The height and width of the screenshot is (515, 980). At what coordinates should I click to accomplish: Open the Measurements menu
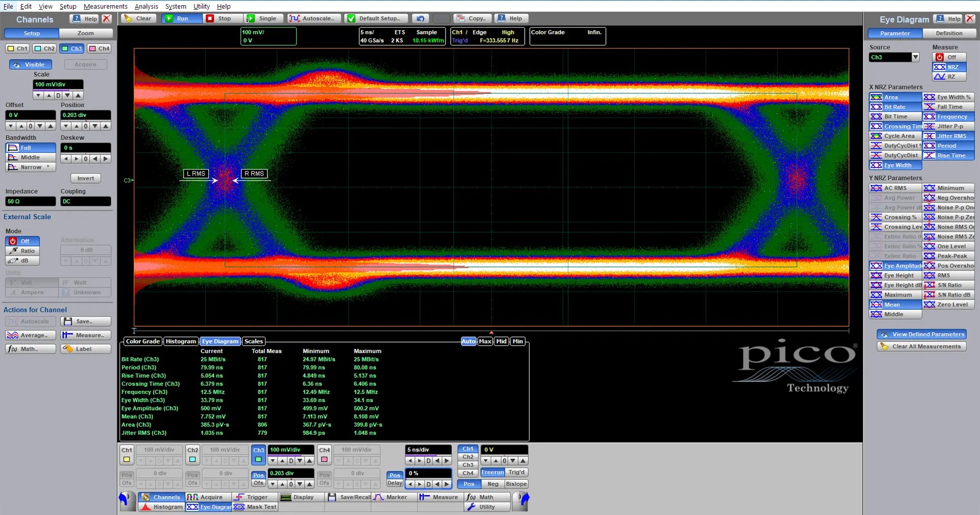105,6
